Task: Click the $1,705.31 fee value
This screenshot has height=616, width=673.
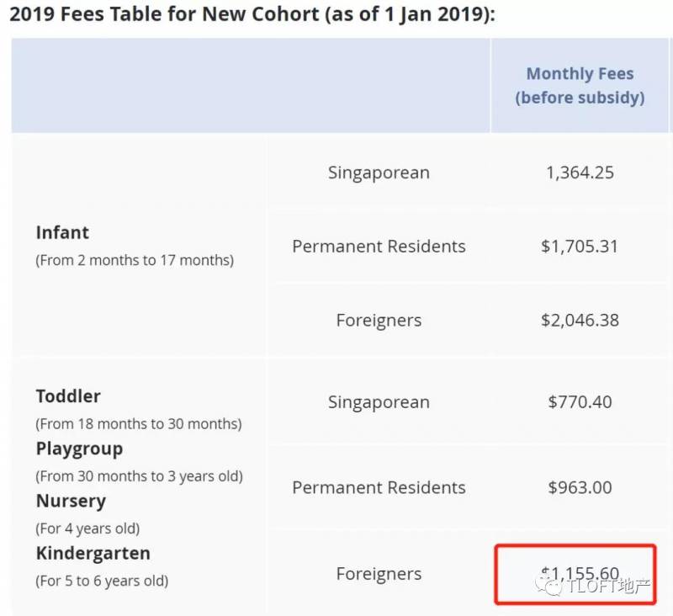Action: (x=580, y=247)
